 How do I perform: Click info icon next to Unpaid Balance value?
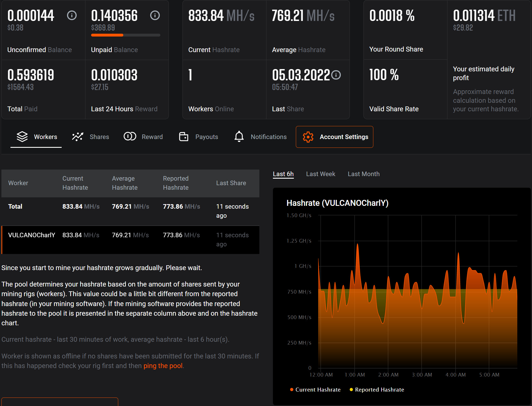point(155,15)
